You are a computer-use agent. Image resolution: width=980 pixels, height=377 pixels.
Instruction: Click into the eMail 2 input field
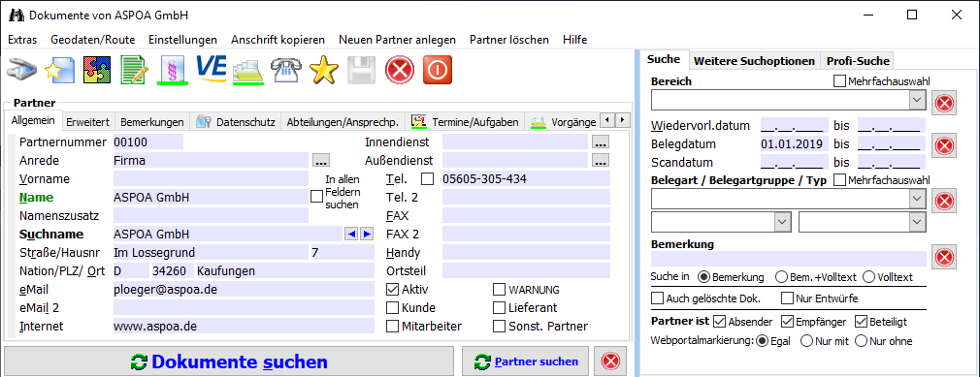[x=244, y=308]
